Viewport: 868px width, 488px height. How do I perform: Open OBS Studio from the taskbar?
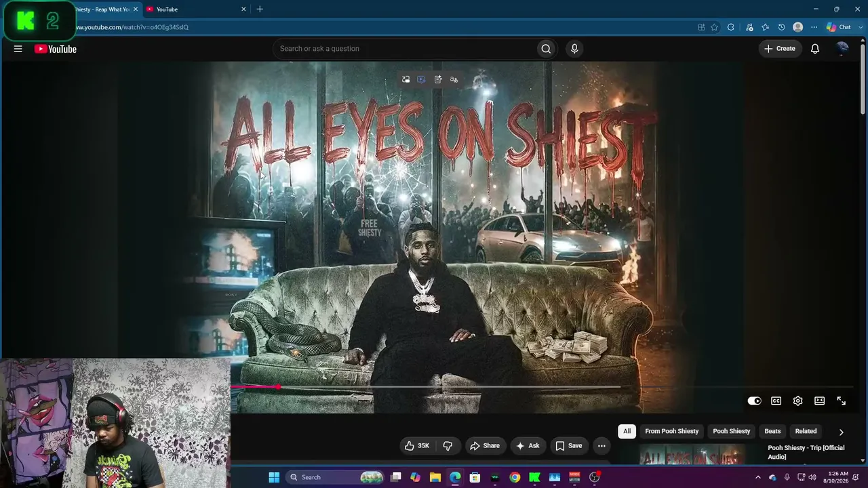(595, 477)
